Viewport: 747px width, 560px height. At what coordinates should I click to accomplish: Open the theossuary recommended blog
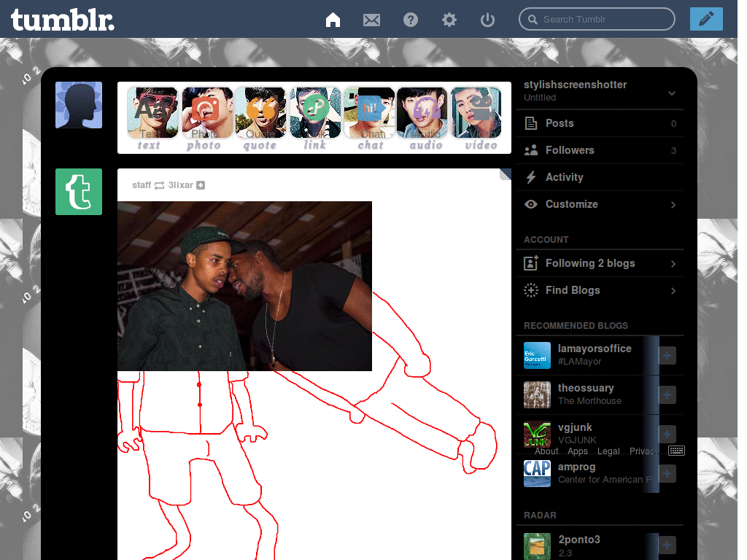(586, 388)
